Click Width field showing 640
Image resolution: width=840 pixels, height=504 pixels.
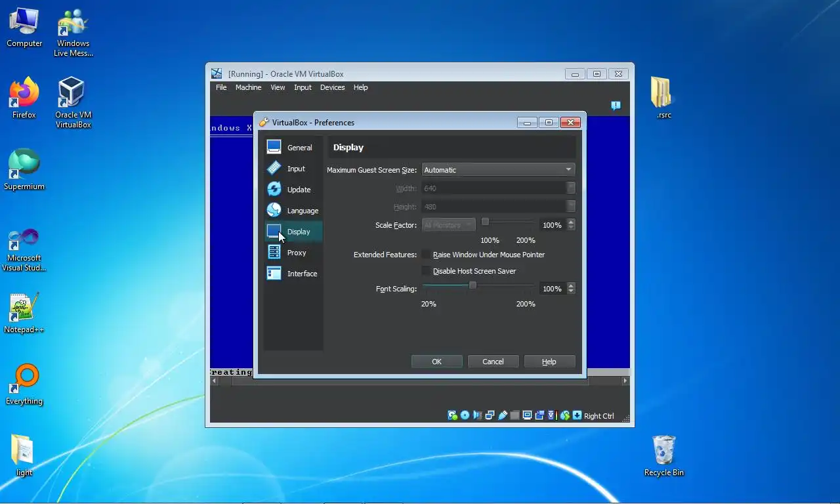click(498, 188)
